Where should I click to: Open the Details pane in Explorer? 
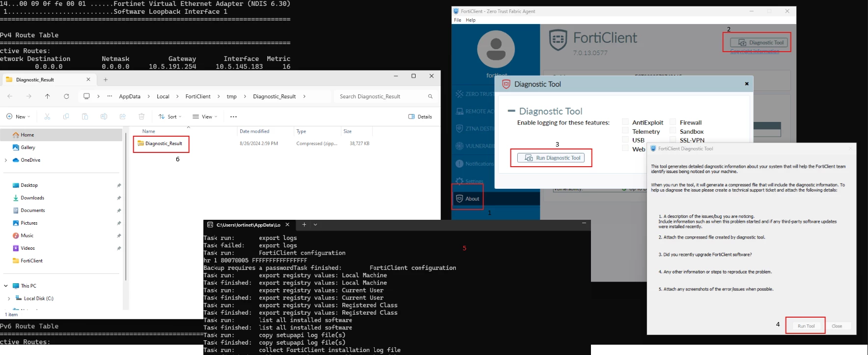420,117
